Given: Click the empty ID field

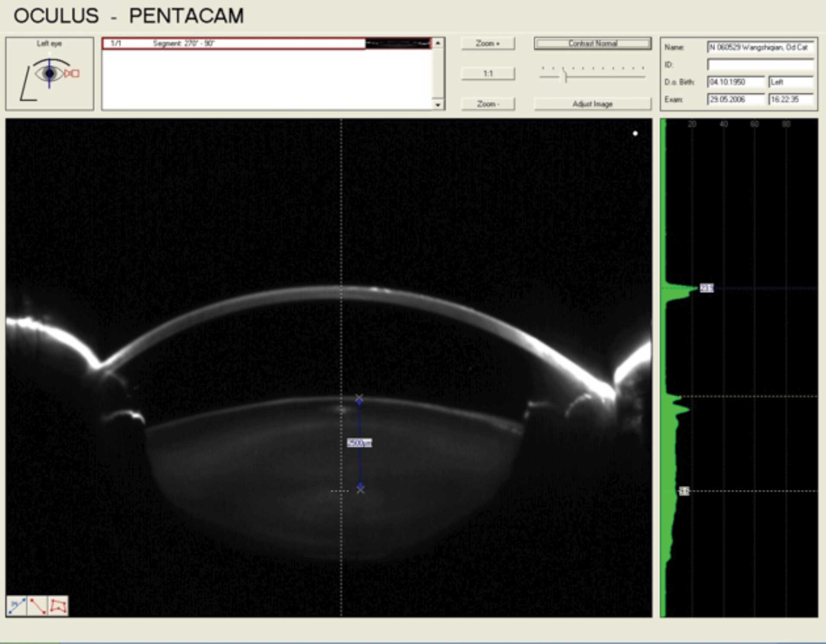Looking at the screenshot, I should (x=760, y=65).
